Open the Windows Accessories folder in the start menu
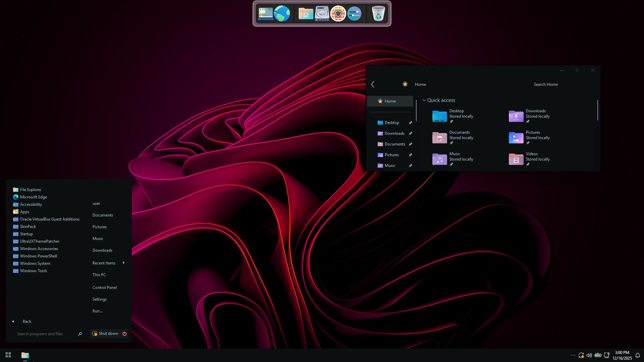This screenshot has height=362, width=644. (39, 249)
